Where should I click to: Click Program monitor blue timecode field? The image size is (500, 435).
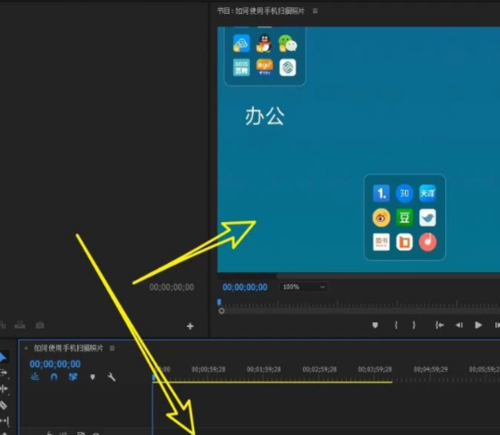click(245, 287)
